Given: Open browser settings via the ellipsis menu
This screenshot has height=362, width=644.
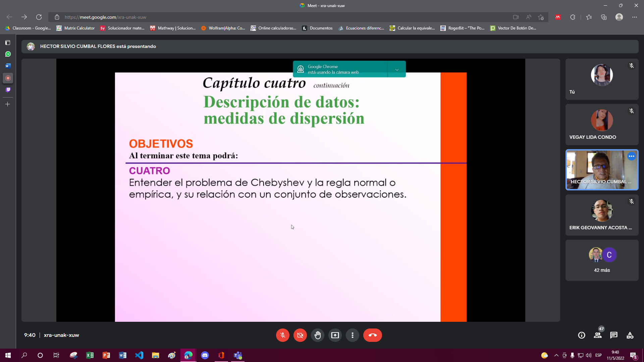Looking at the screenshot, I should pos(635,17).
